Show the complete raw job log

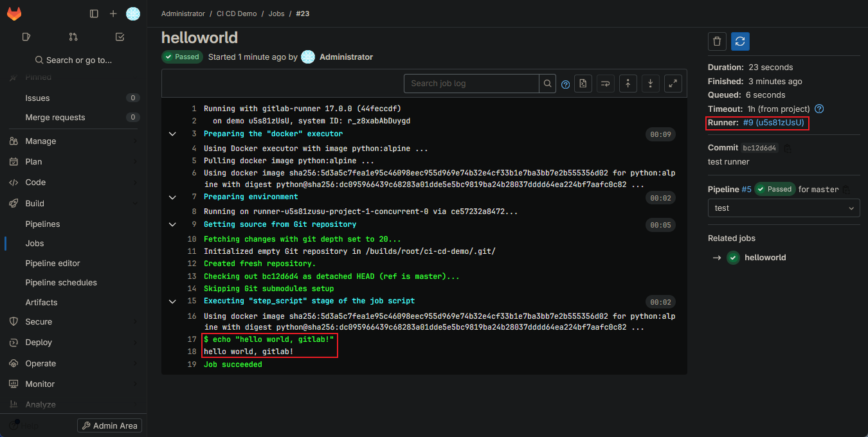pos(583,84)
